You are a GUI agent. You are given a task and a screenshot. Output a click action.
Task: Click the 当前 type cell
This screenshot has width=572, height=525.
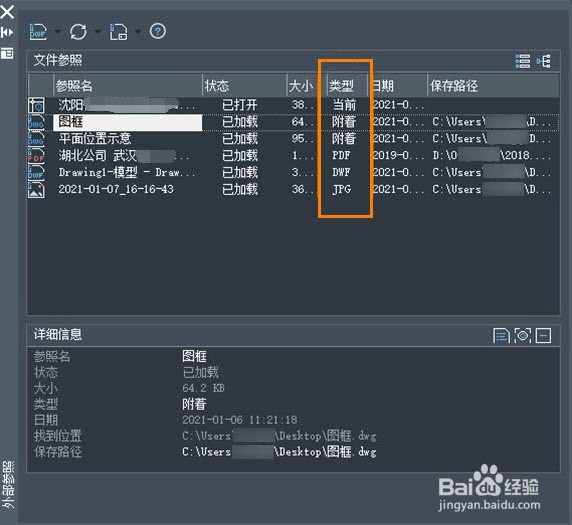click(x=344, y=105)
